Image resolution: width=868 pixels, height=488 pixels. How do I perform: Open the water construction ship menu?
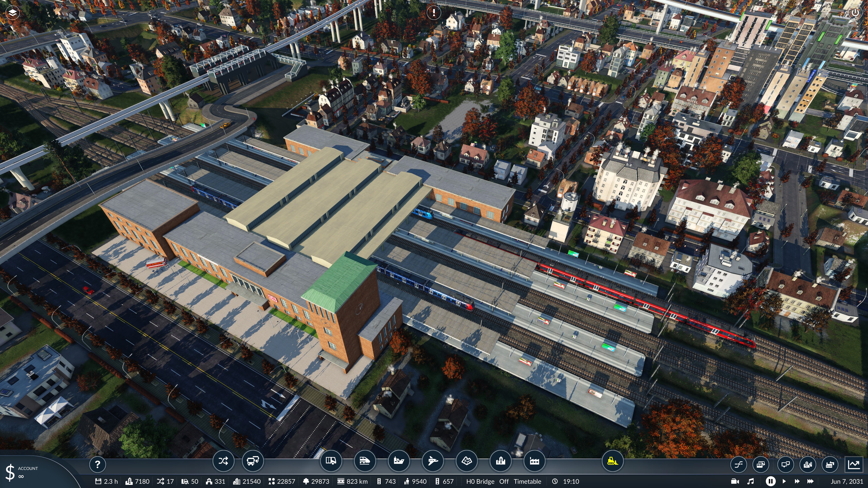(399, 461)
